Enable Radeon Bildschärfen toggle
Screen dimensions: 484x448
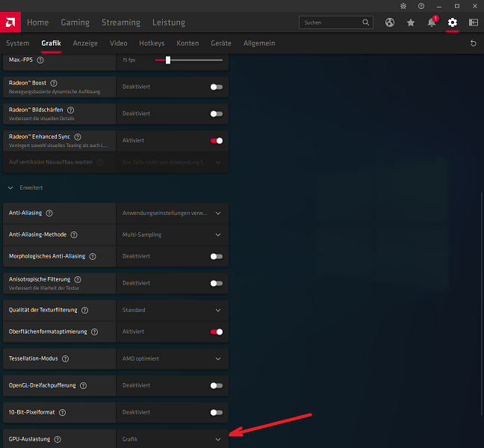(217, 113)
